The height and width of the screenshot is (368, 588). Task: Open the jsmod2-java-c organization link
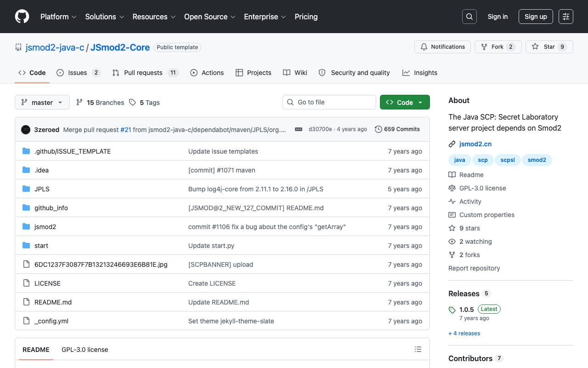[x=55, y=47]
